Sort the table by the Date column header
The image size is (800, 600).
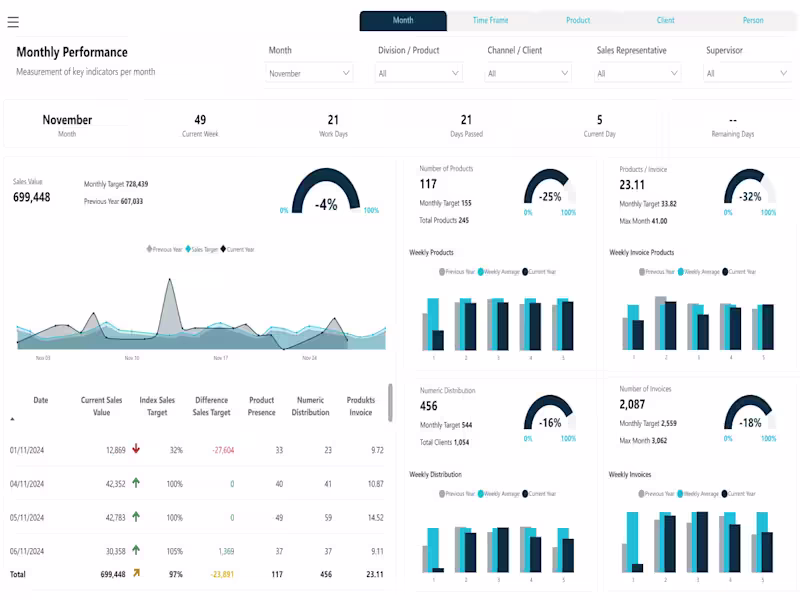[40, 400]
